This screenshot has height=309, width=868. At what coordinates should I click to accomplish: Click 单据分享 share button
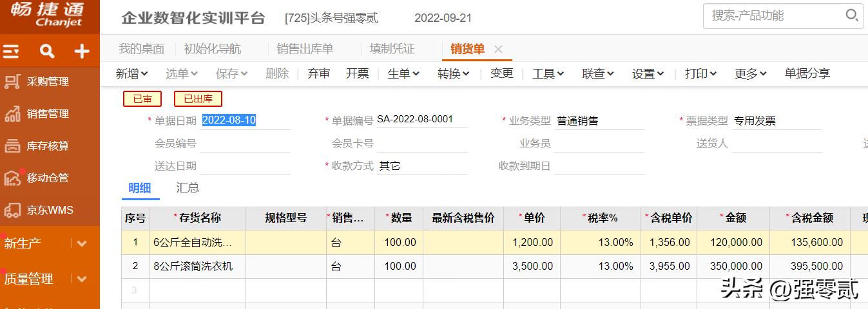[x=807, y=74]
